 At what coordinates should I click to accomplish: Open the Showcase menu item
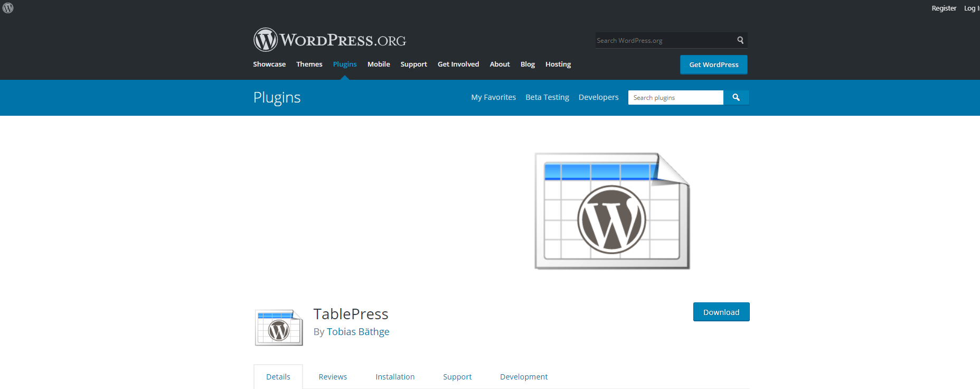(269, 64)
